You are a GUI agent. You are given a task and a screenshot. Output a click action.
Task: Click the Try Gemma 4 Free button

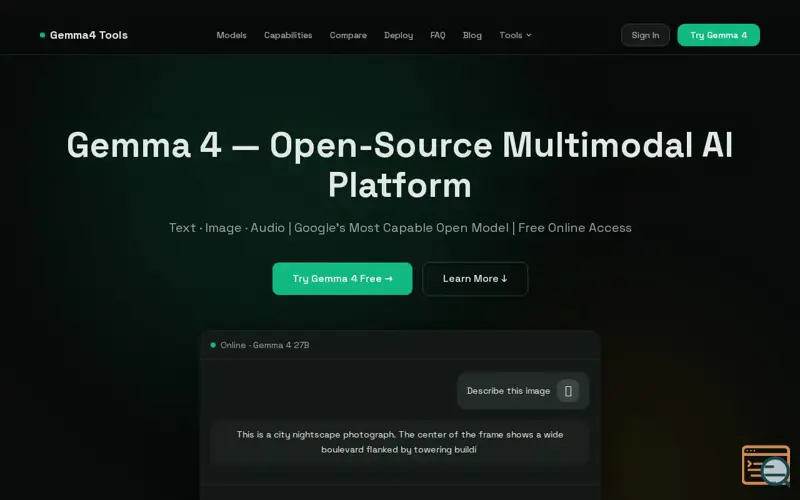point(342,279)
